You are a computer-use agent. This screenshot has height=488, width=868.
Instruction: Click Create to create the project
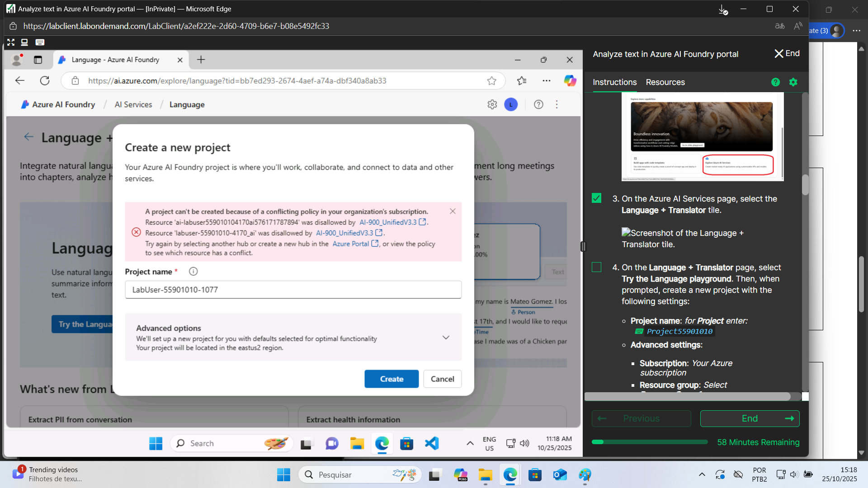point(392,379)
